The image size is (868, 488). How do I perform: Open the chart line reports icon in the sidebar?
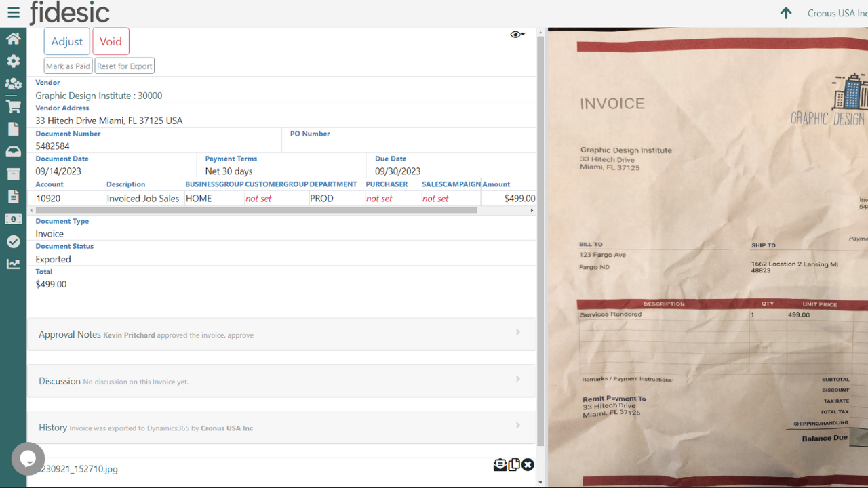point(13,264)
